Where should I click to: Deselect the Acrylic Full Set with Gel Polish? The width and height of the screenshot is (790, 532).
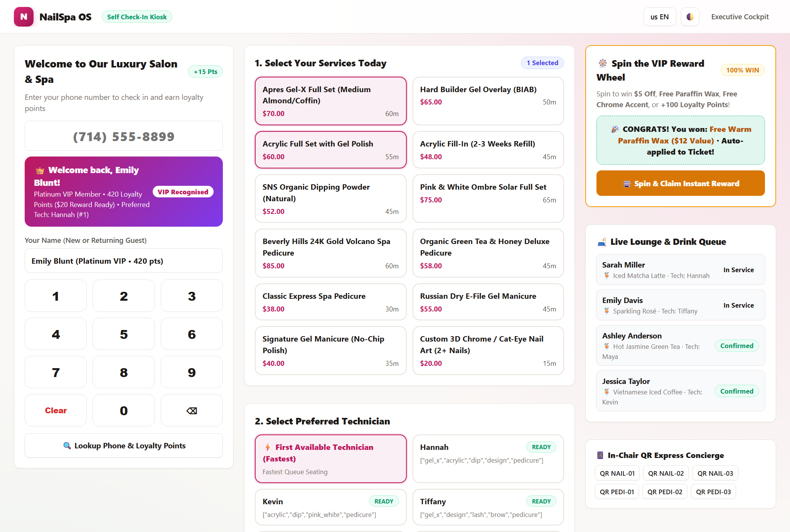[x=331, y=150]
